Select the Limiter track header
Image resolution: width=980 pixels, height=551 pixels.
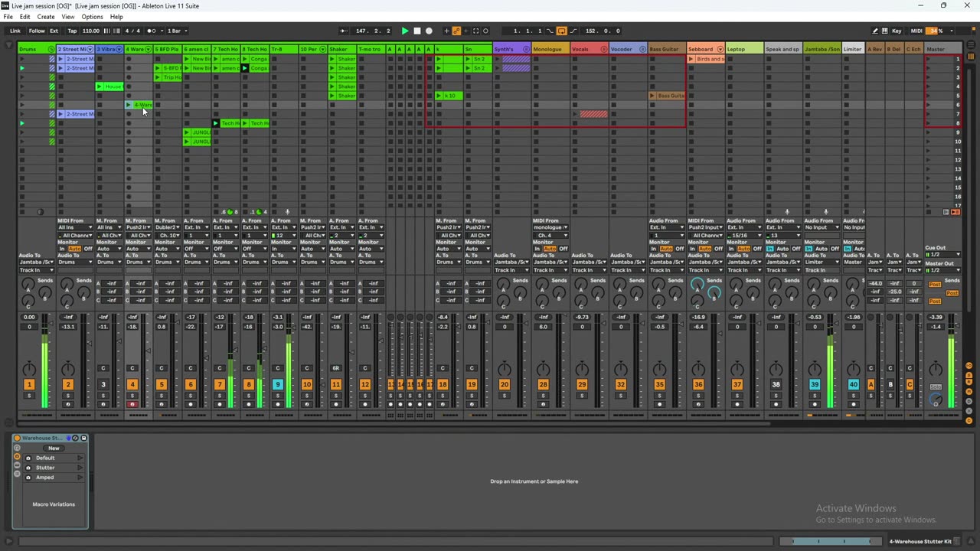[x=852, y=49]
